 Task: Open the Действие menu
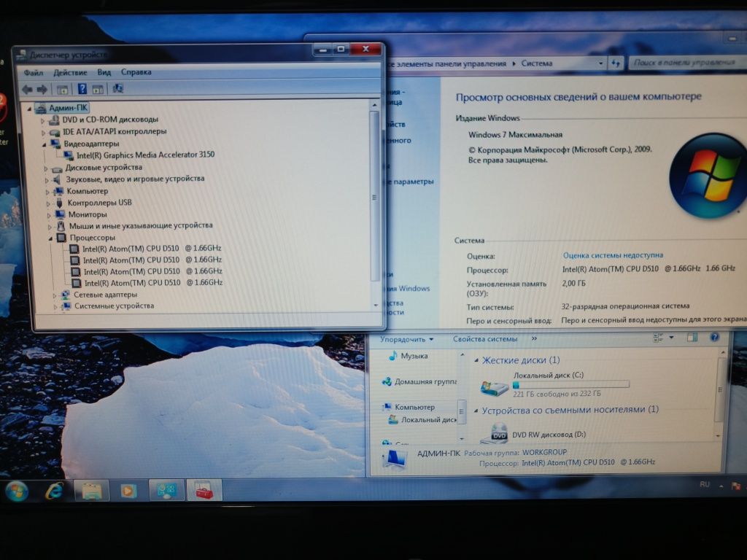[70, 72]
